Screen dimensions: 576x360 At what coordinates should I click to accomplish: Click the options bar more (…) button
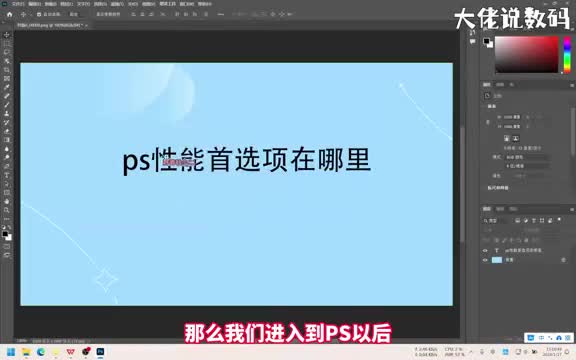pyautogui.click(x=220, y=14)
